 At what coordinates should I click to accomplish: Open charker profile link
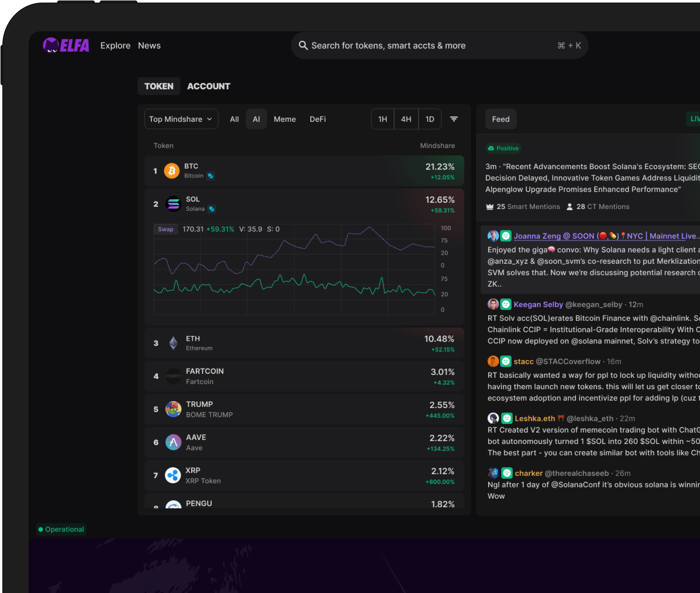(x=529, y=473)
